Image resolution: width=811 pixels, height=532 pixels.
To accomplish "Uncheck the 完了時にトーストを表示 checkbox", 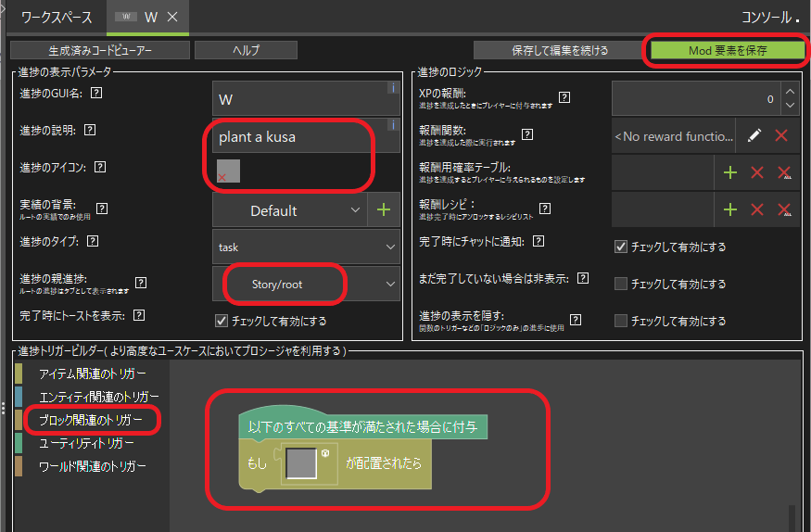I will click(x=221, y=321).
